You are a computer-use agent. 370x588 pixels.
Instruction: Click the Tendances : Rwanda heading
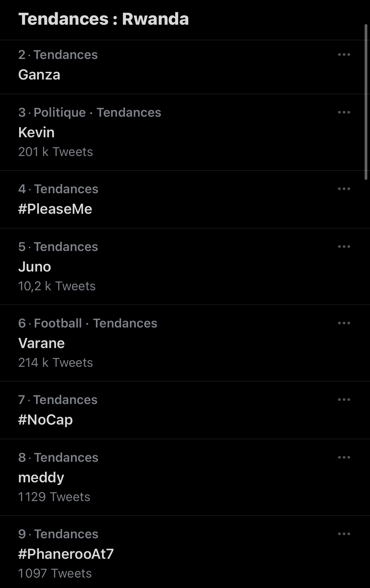(x=103, y=19)
